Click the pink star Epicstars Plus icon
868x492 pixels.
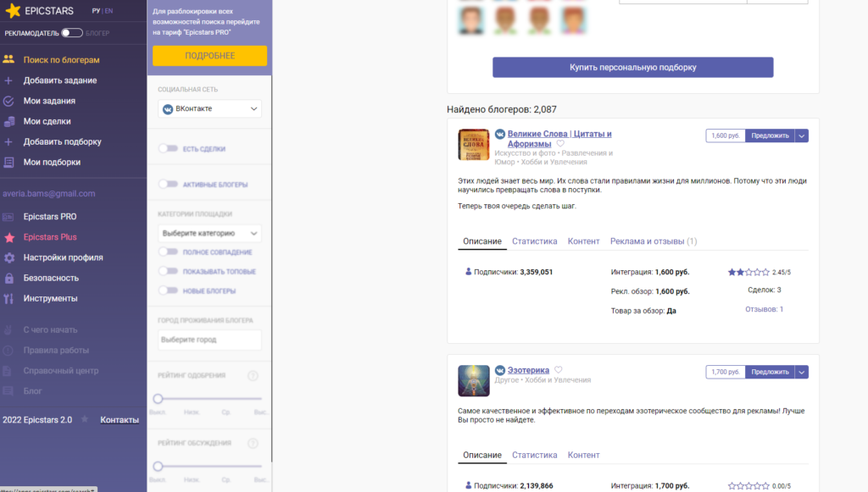[9, 237]
